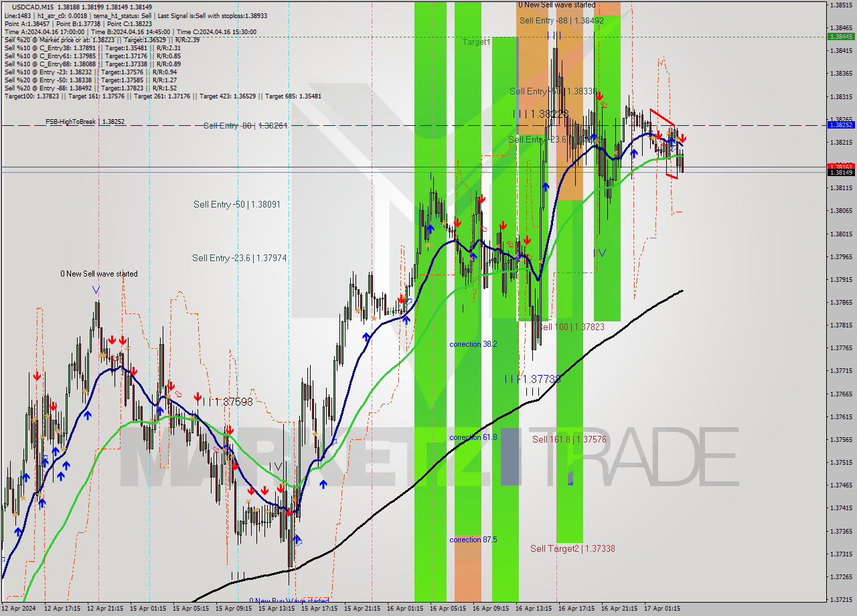Click the 1.38515 price axis value
857x616 pixels.
[x=841, y=5]
